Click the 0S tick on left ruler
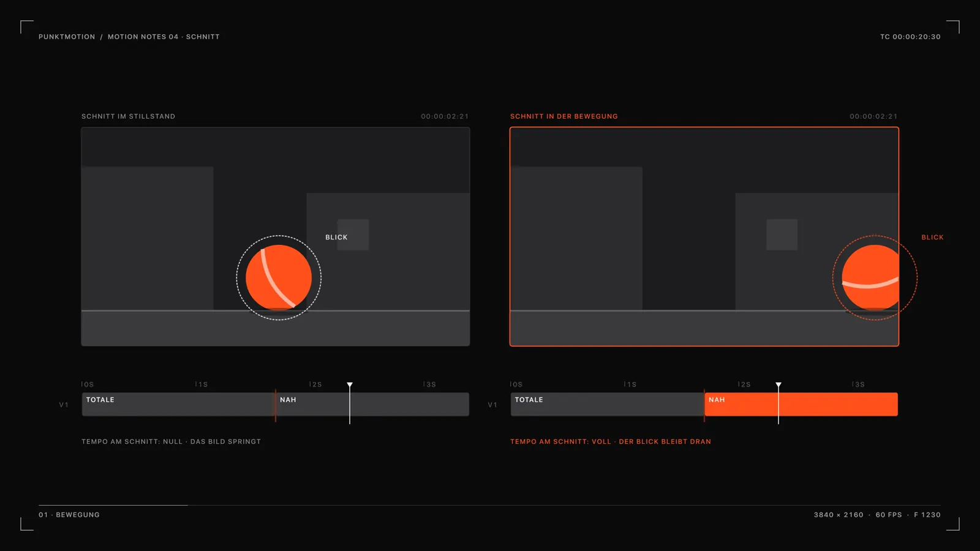The width and height of the screenshot is (980, 551). click(x=88, y=384)
